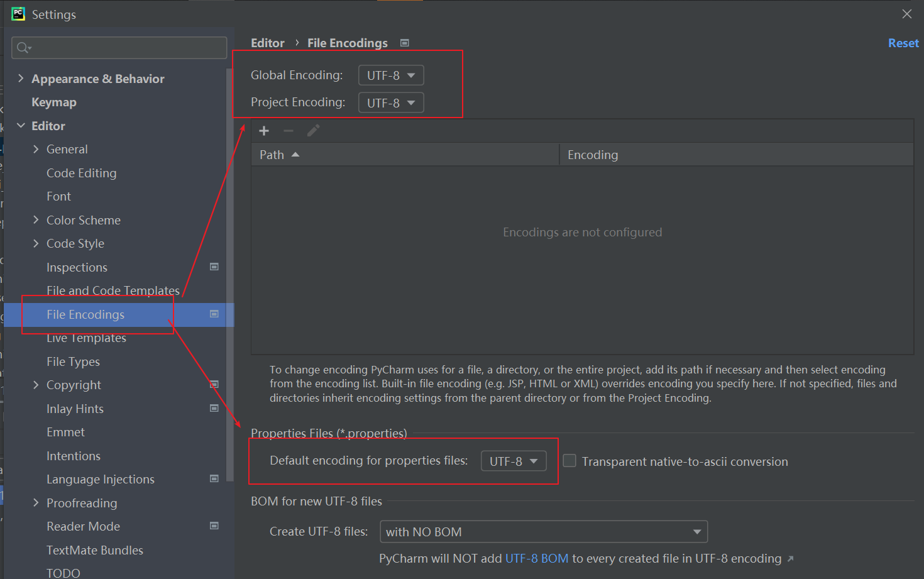Click the project icon on File Encodings row
Viewport: 924px width, 579px height.
coord(214,314)
